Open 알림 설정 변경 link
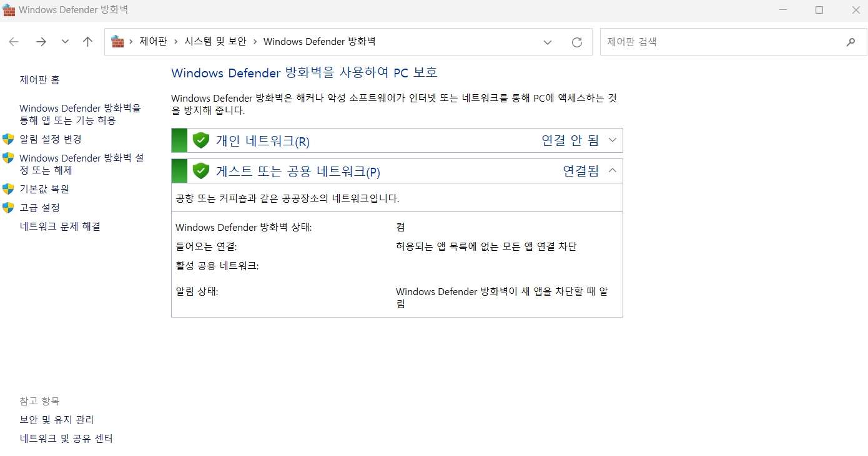The height and width of the screenshot is (456, 868). (51, 139)
